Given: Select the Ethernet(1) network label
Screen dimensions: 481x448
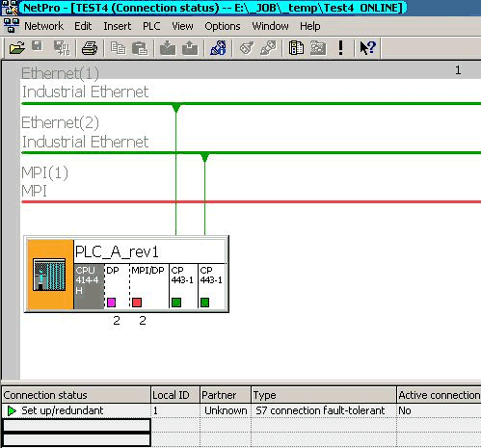Looking at the screenshot, I should coord(60,73).
